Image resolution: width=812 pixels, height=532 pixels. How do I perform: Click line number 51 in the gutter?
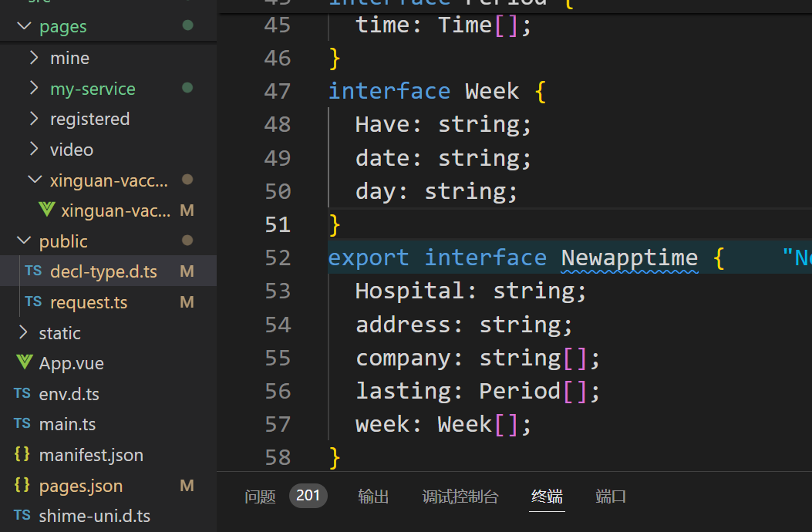278,224
